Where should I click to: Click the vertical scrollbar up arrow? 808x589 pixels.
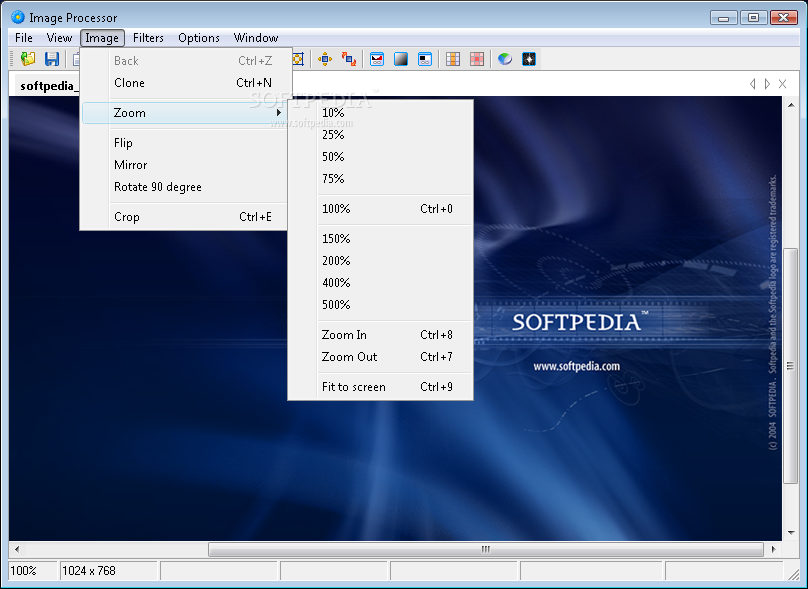790,105
